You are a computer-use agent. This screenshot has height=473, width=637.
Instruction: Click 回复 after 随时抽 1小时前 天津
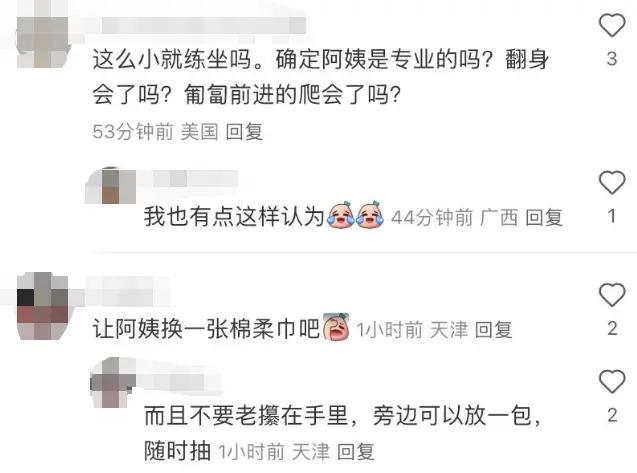(356, 451)
